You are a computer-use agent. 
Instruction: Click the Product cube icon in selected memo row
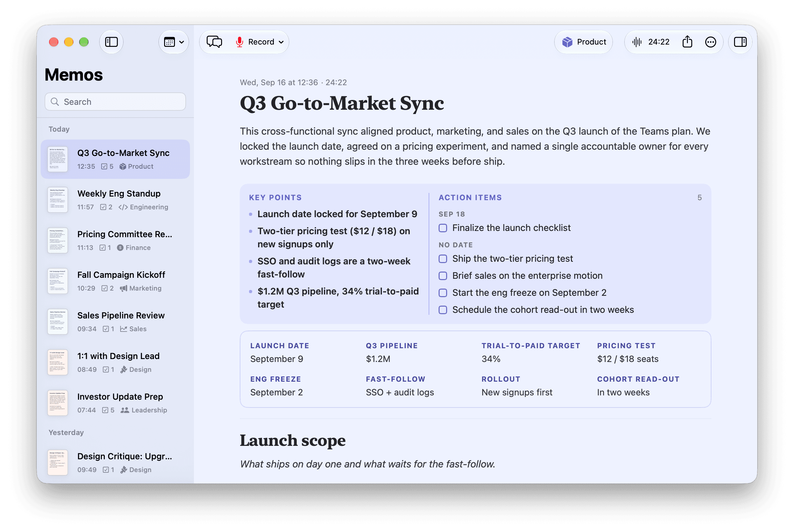pos(123,167)
